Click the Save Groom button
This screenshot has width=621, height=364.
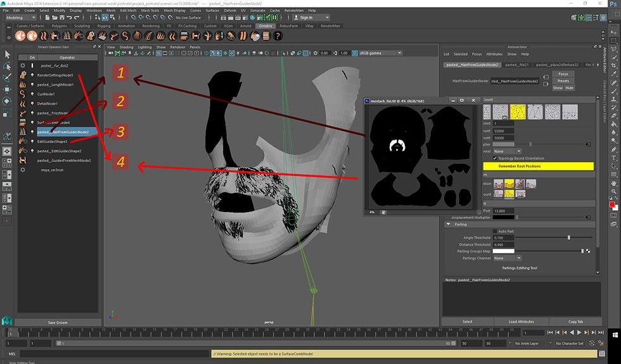[x=58, y=322]
